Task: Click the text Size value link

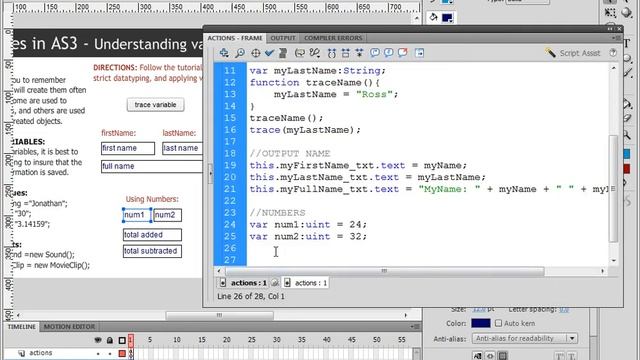Action: click(479, 310)
